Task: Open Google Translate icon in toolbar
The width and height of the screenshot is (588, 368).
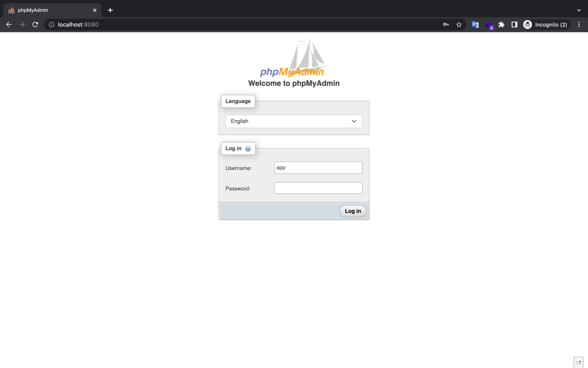Action: pos(475,24)
